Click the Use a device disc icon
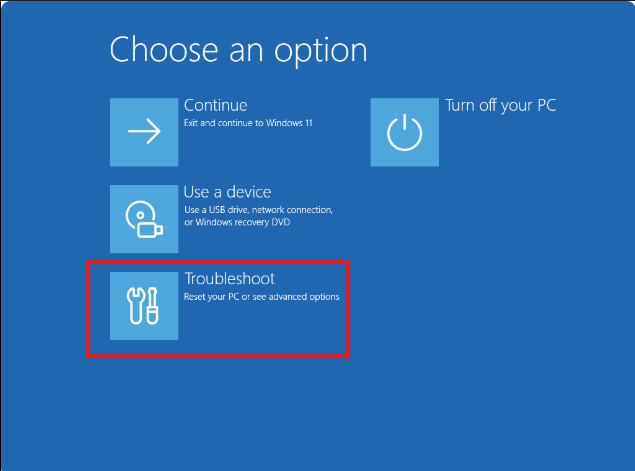This screenshot has width=635, height=471. pyautogui.click(x=144, y=219)
